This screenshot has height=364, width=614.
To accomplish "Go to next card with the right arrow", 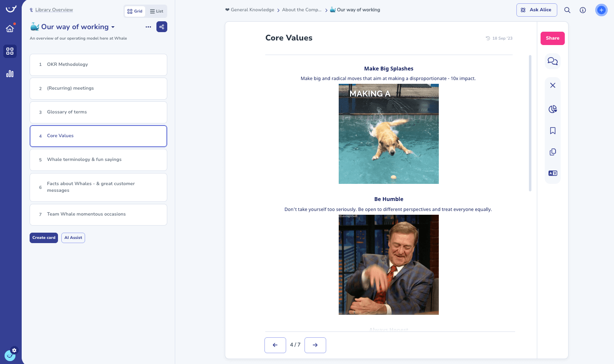I will [315, 345].
